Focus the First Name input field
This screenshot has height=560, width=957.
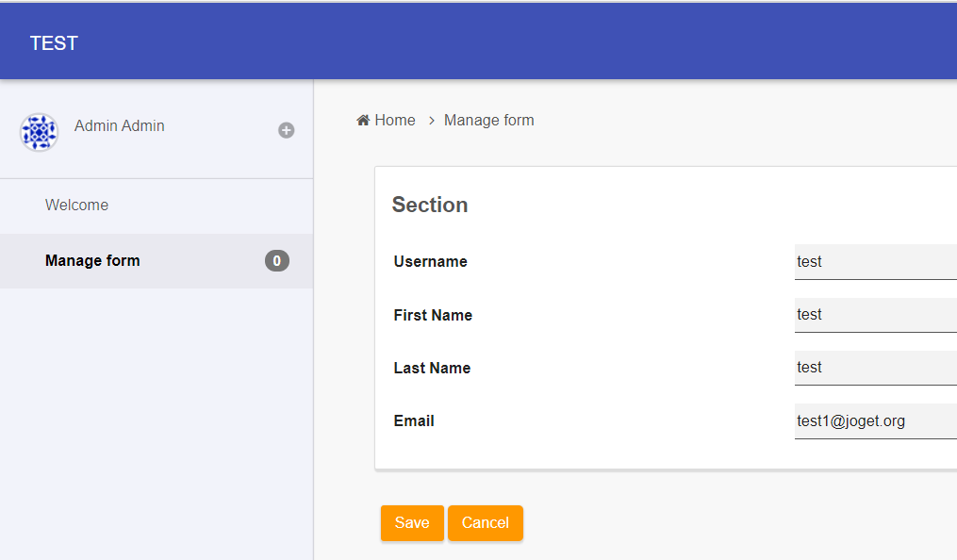point(875,315)
